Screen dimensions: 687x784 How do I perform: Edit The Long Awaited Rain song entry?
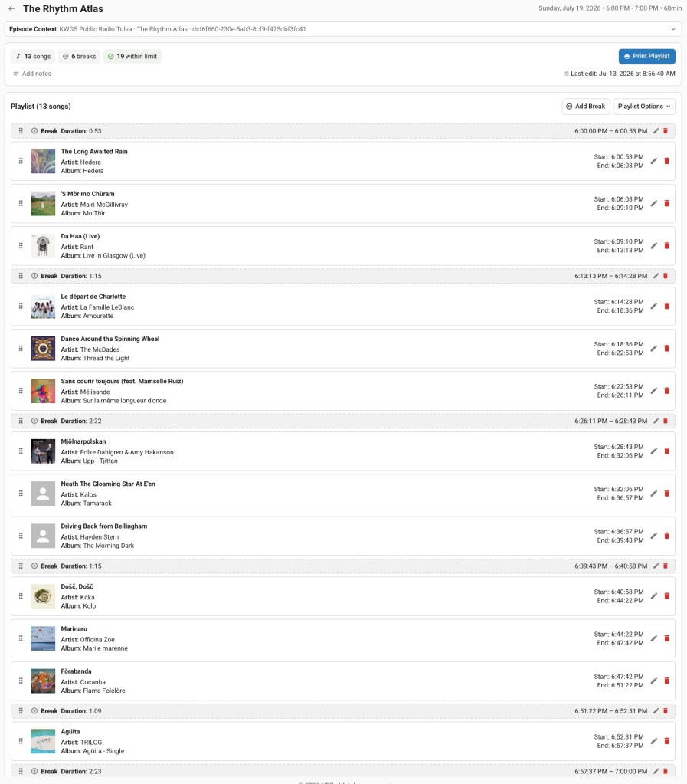(x=653, y=161)
